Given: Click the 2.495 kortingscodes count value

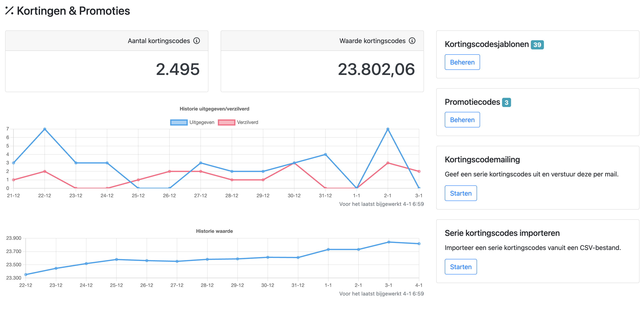Looking at the screenshot, I should tap(177, 69).
